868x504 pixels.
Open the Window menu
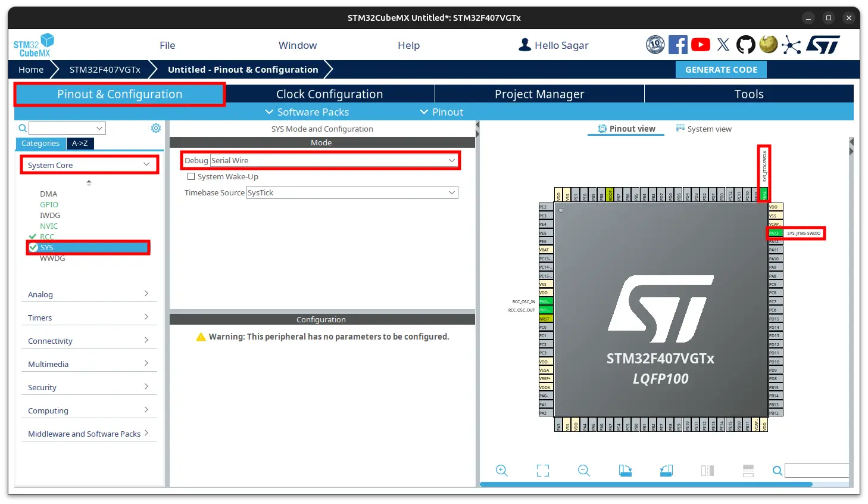click(x=298, y=45)
